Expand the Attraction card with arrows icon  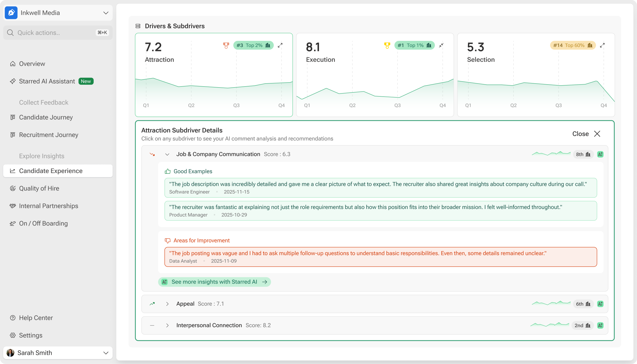[x=280, y=45]
